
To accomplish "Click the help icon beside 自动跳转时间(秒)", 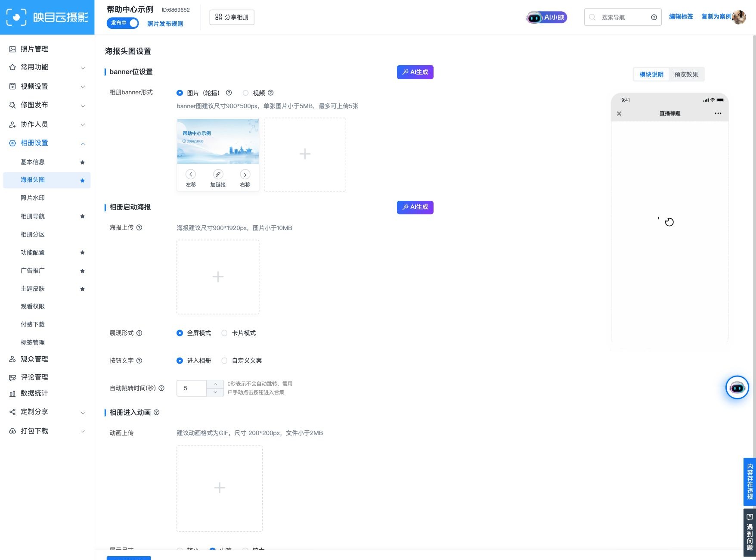I will (161, 388).
